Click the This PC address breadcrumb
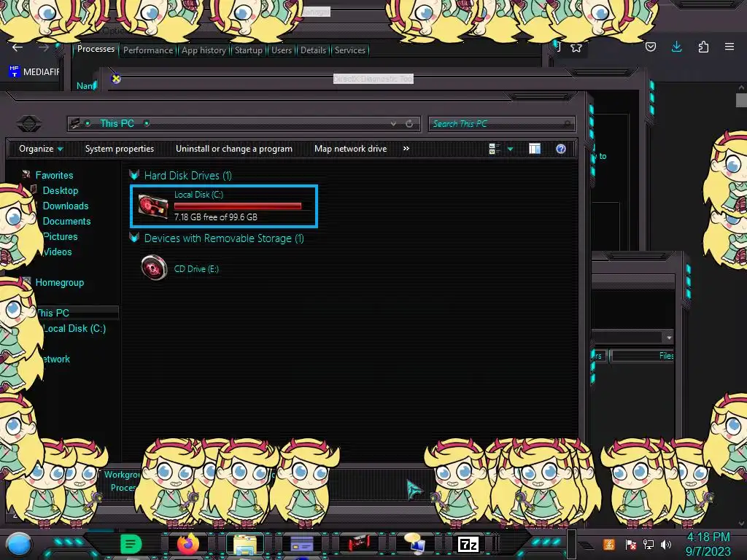747x560 pixels. 117,123
